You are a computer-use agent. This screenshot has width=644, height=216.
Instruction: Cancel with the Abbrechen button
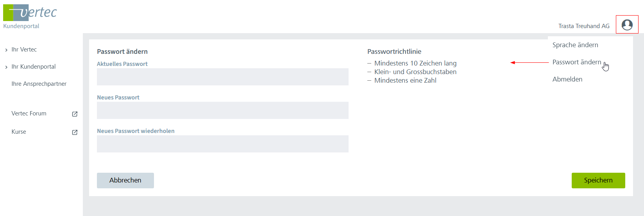(125, 180)
